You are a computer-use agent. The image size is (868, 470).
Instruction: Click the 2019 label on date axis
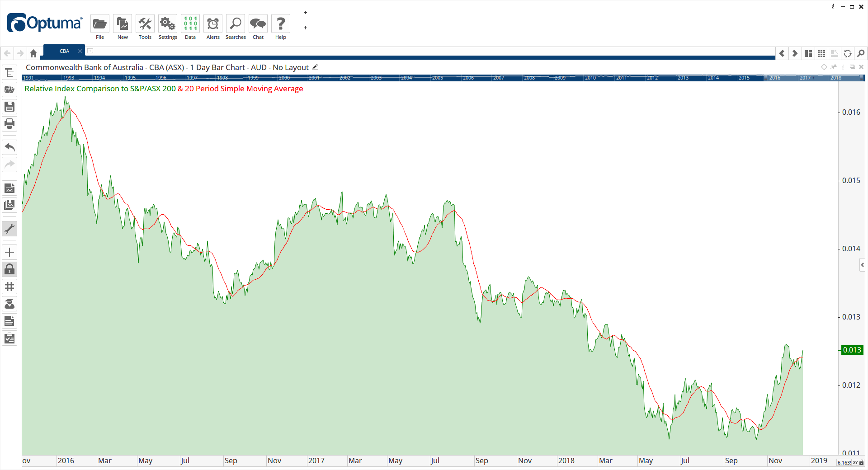819,461
